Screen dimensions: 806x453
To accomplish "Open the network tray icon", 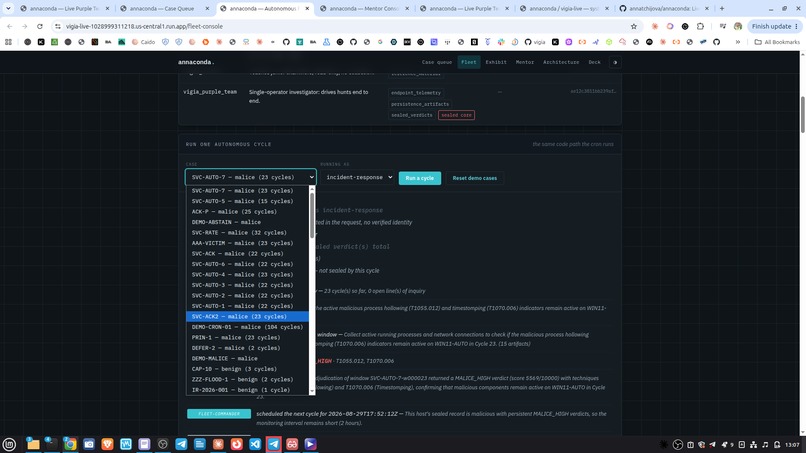I will pos(753,445).
